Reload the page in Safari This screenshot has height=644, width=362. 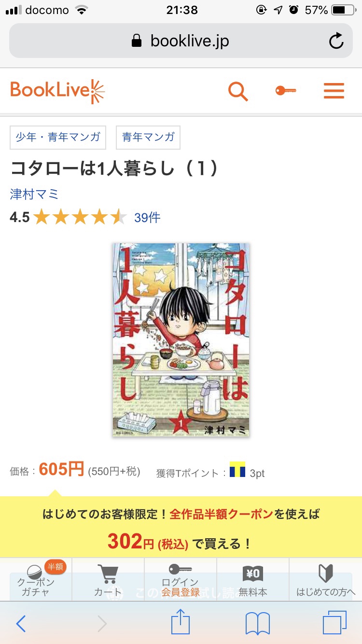click(x=336, y=41)
